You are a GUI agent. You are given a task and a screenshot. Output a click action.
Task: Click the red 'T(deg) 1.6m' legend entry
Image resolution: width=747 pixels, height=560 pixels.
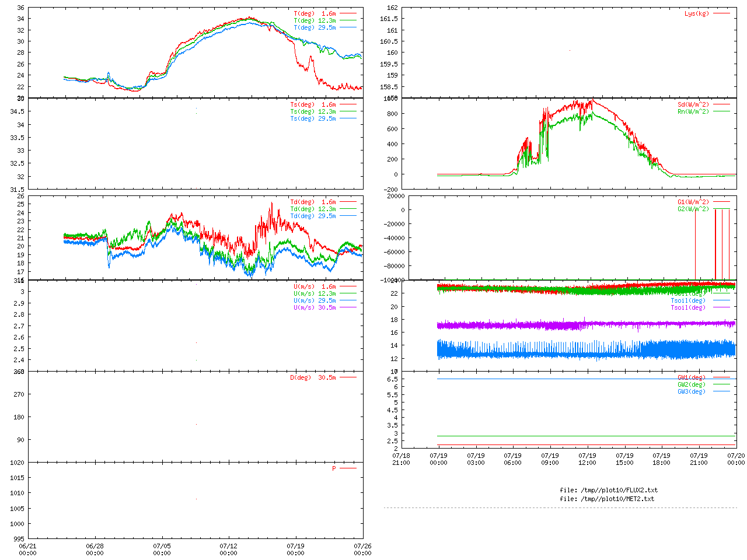(324, 13)
